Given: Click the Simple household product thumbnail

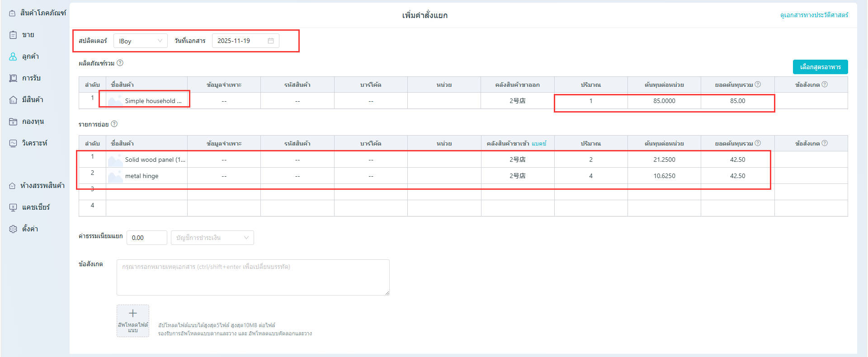Looking at the screenshot, I should [115, 101].
